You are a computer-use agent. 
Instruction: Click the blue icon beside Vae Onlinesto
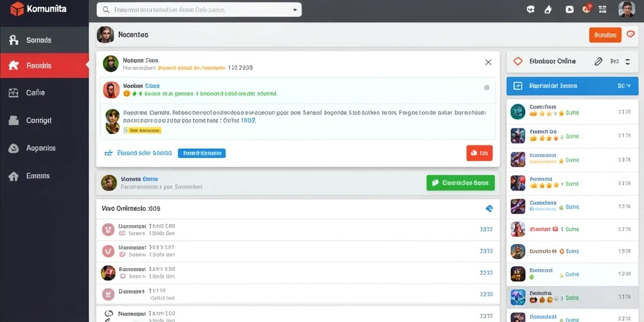coord(489,209)
